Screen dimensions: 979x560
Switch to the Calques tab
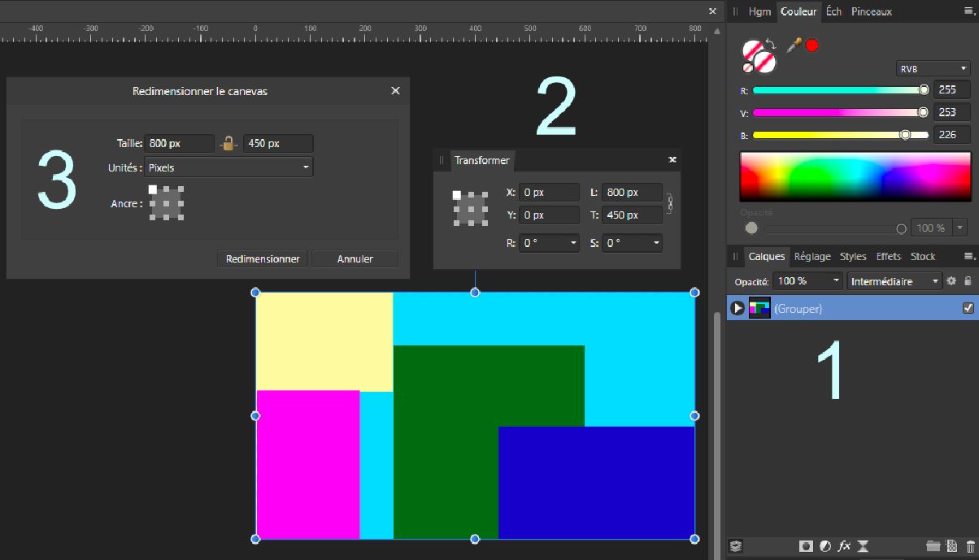click(766, 256)
